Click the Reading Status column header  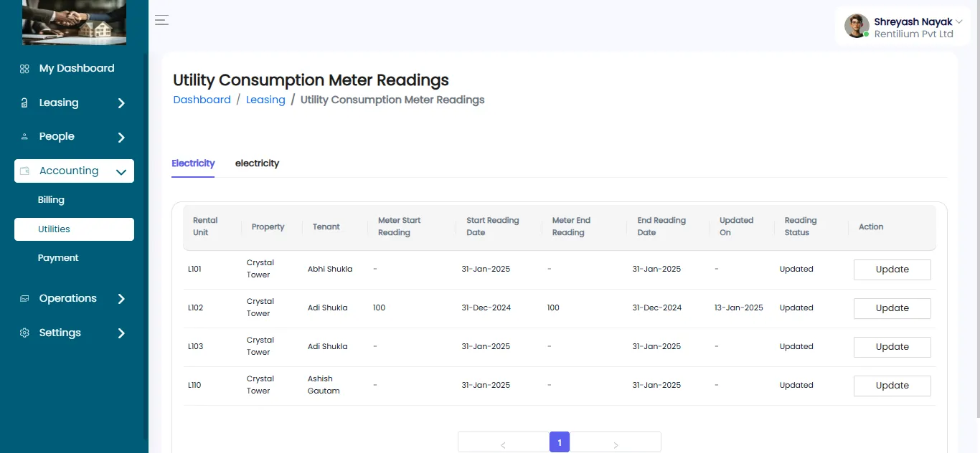pyautogui.click(x=801, y=226)
